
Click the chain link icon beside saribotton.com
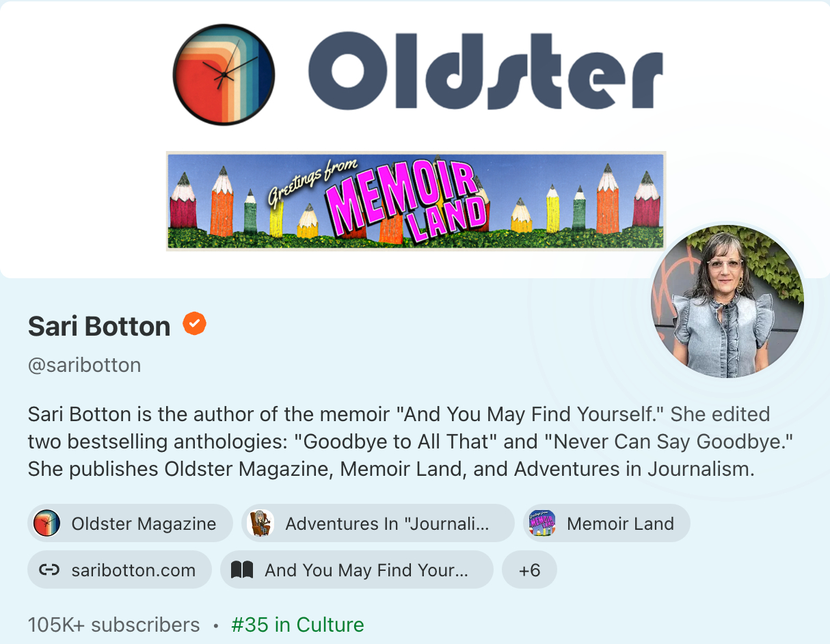(49, 570)
